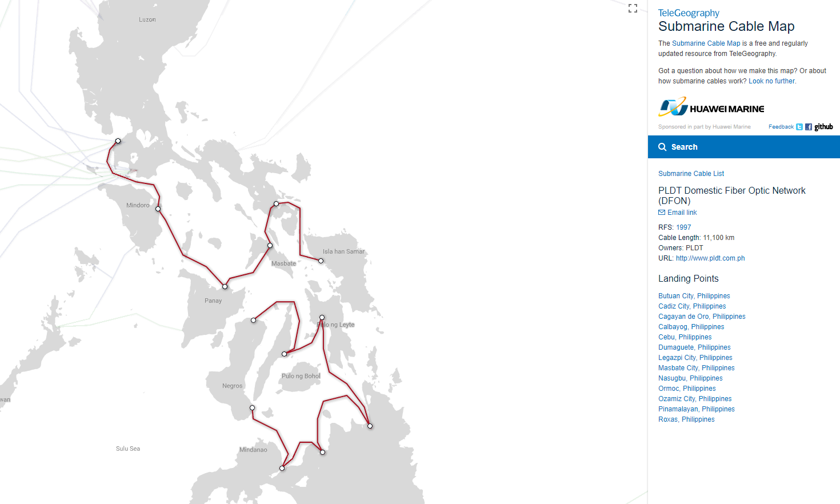The image size is (840, 504).
Task: Click the 'Mindoro' map label
Action: tap(138, 205)
